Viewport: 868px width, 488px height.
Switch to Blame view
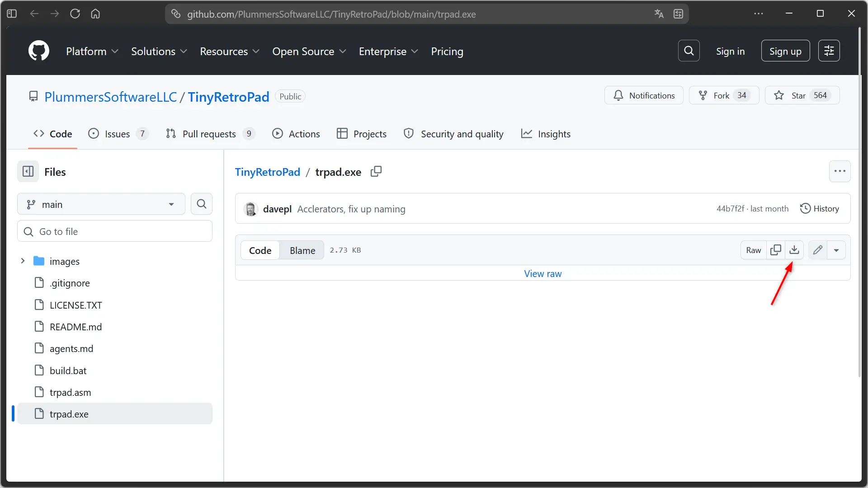coord(302,250)
